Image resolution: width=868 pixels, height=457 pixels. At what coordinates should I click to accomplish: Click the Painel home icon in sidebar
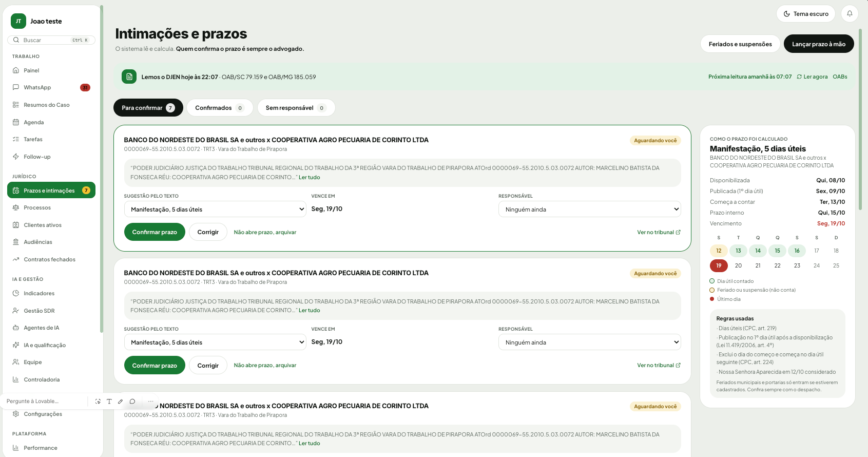pyautogui.click(x=16, y=70)
